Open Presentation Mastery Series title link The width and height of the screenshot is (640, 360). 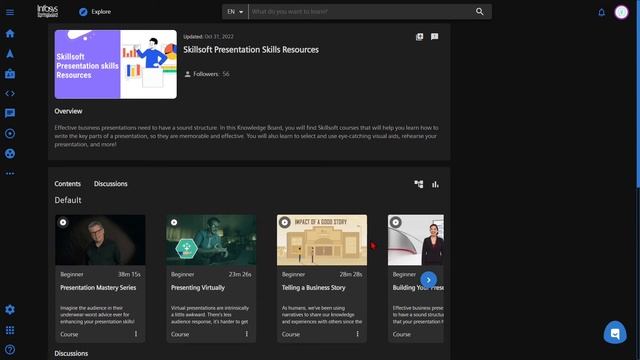tap(98, 287)
